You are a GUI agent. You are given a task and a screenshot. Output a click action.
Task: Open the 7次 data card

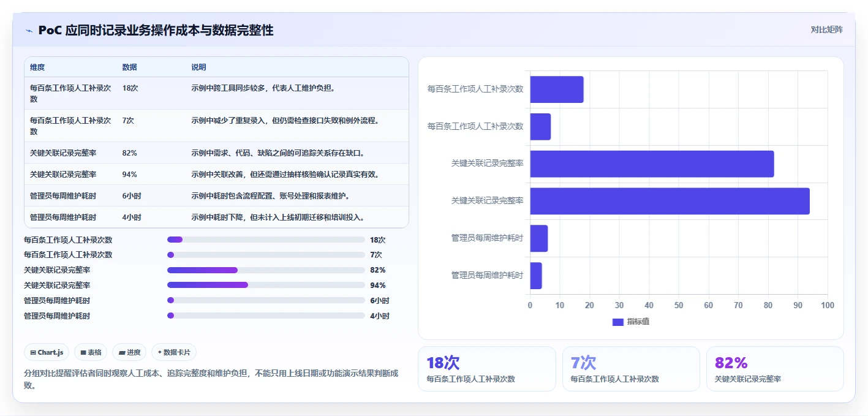631,369
